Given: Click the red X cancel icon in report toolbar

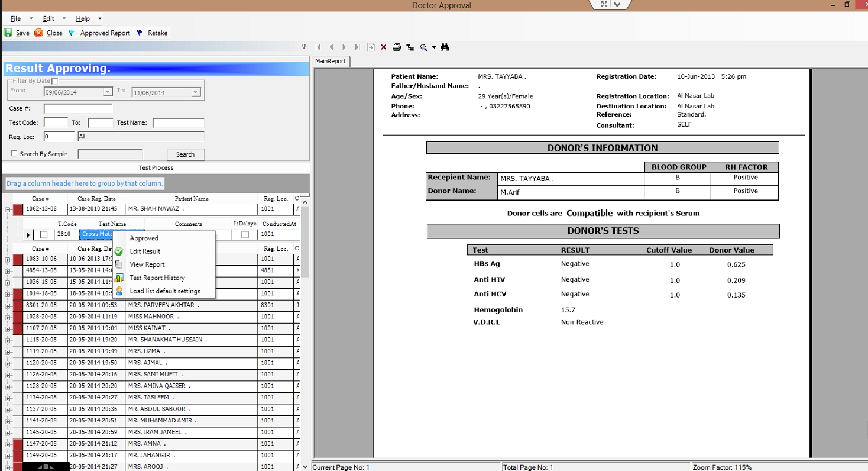Looking at the screenshot, I should (x=383, y=47).
